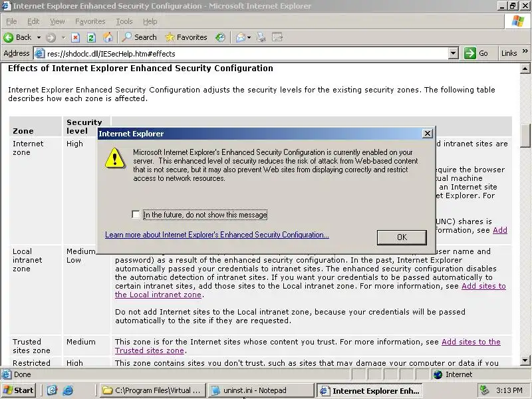Click the Internet zone globe in status bar
Screen dimensions: 532x399
(x=438, y=374)
